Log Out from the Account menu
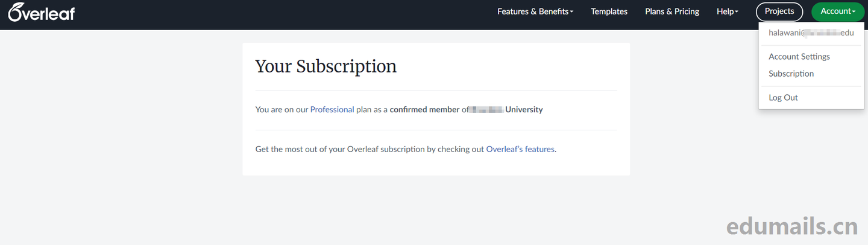 [x=783, y=98]
